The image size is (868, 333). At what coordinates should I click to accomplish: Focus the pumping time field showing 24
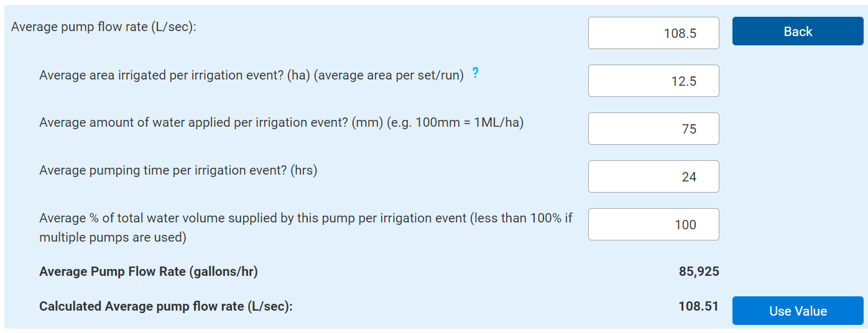click(x=653, y=176)
